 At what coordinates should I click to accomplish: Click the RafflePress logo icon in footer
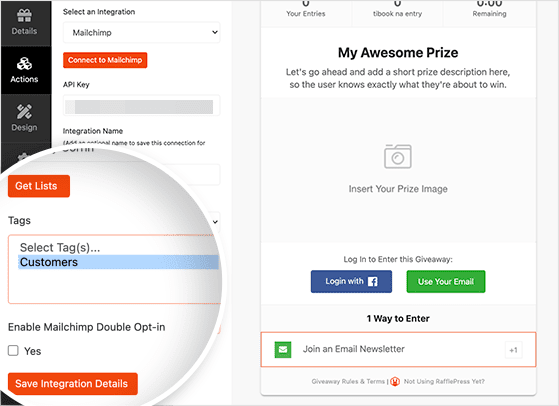point(395,381)
